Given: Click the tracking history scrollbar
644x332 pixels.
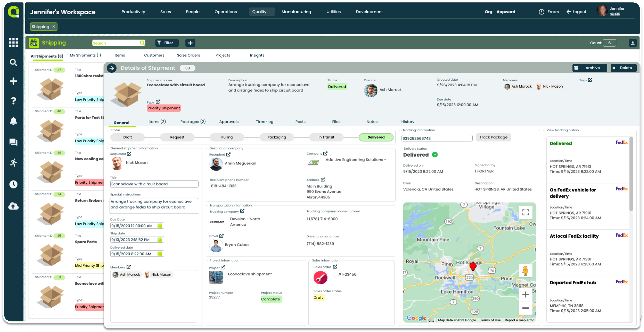Looking at the screenshot, I should tap(631, 174).
